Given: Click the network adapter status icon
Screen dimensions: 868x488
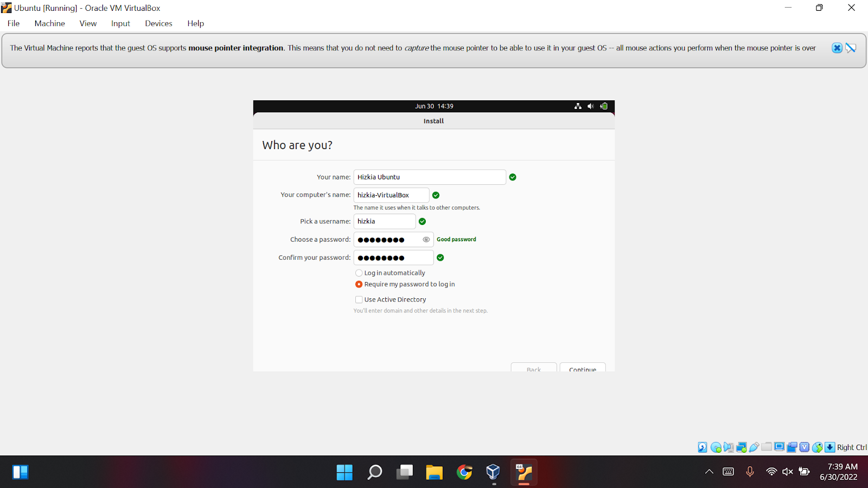Looking at the screenshot, I should pos(742,447).
